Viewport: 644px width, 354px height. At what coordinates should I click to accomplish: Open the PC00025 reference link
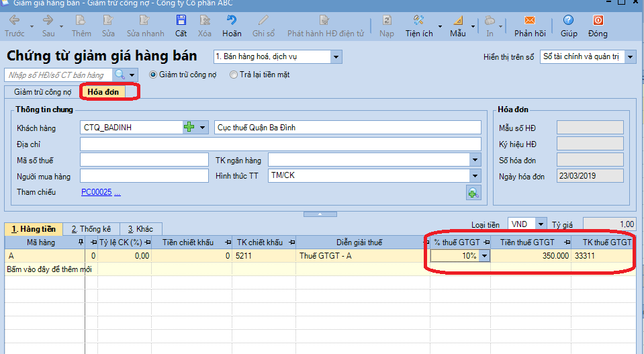point(96,192)
